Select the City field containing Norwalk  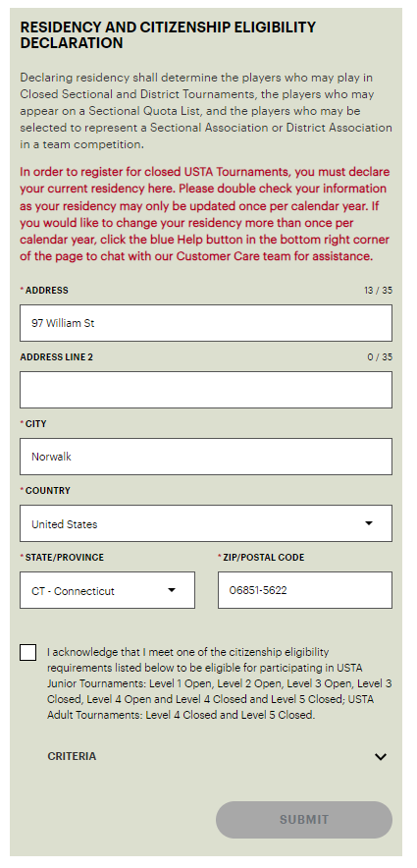tap(206, 457)
